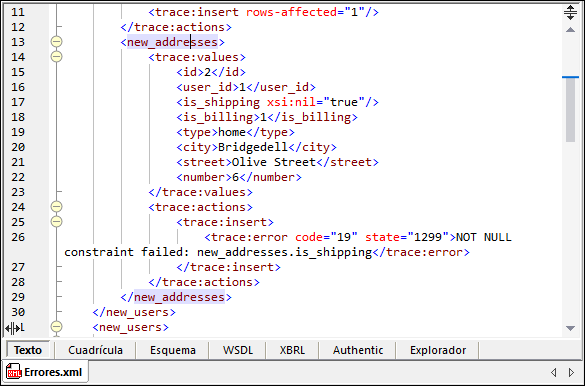Click the split view icon above the scrollbar

pyautogui.click(x=570, y=12)
